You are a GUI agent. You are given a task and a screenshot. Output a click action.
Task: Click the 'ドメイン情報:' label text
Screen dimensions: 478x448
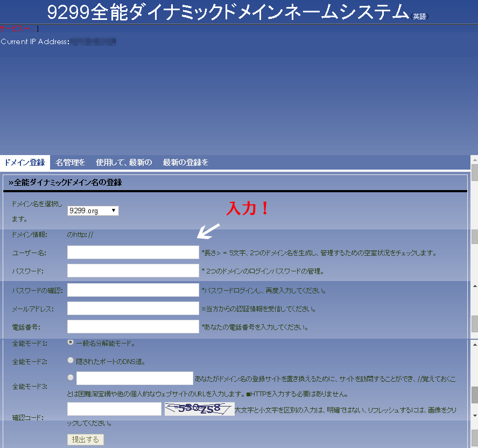[x=30, y=235]
